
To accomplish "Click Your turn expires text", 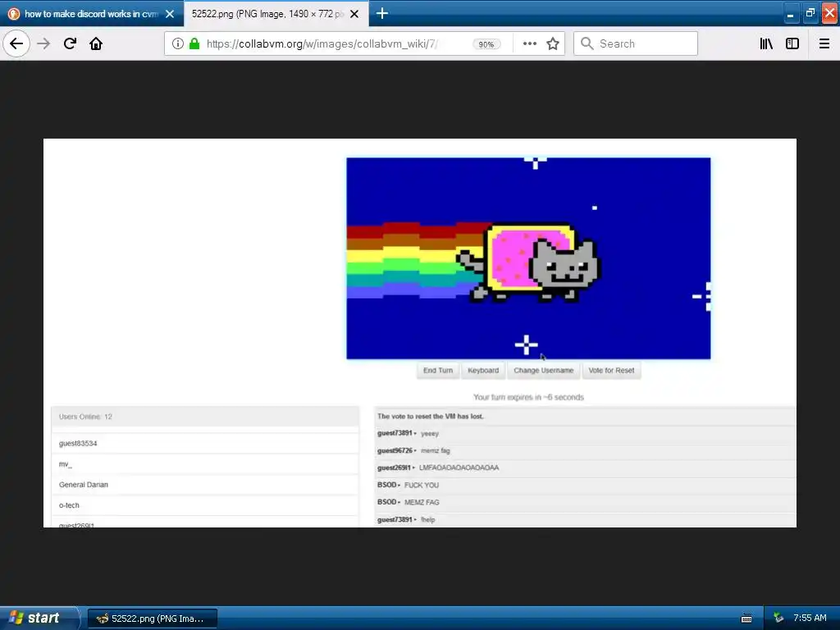I will (x=528, y=397).
